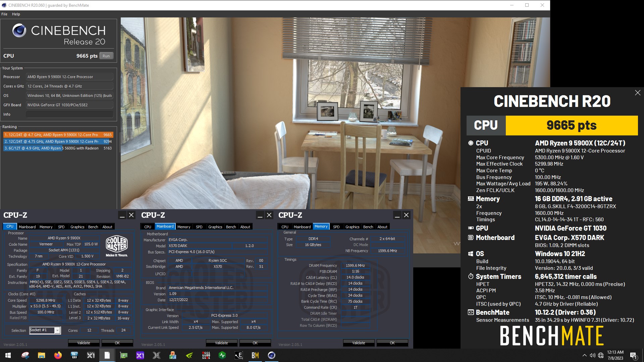Select SPD tab in the CPU-Z Memory window
The height and width of the screenshot is (362, 644).
336,227
